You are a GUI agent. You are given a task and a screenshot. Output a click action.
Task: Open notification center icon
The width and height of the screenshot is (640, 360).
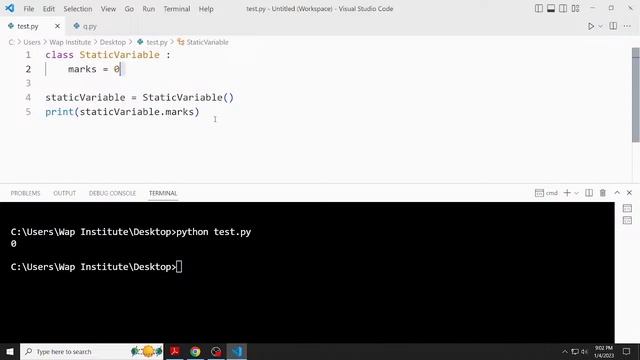(x=626, y=351)
